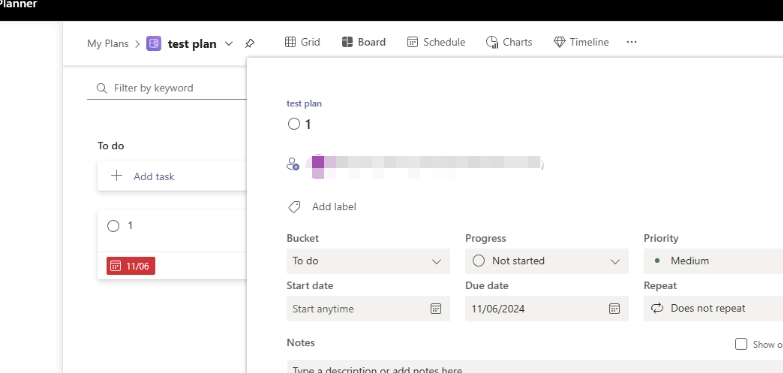Open the Grid view tab
The width and height of the screenshot is (783, 373).
pos(302,42)
